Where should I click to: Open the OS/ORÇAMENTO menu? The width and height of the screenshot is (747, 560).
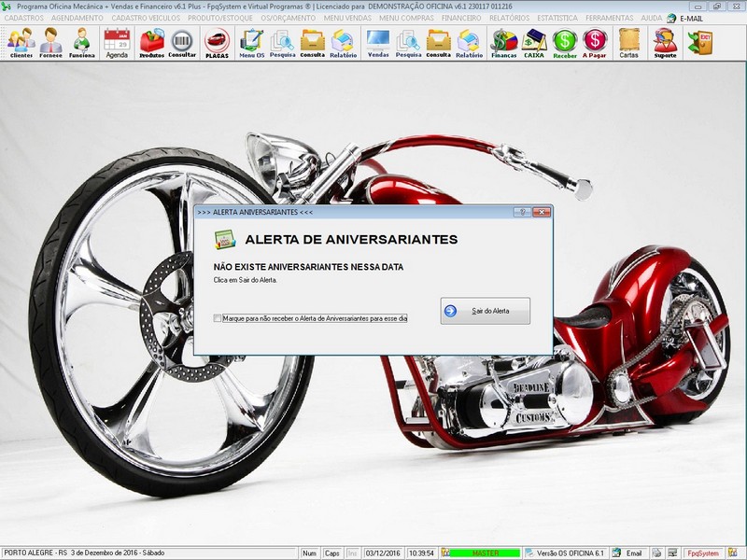[x=289, y=18]
